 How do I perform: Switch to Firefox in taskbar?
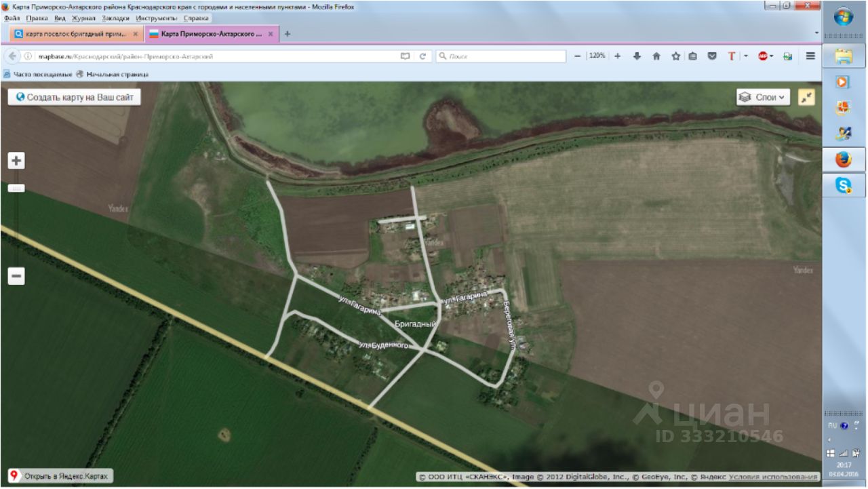pos(844,160)
